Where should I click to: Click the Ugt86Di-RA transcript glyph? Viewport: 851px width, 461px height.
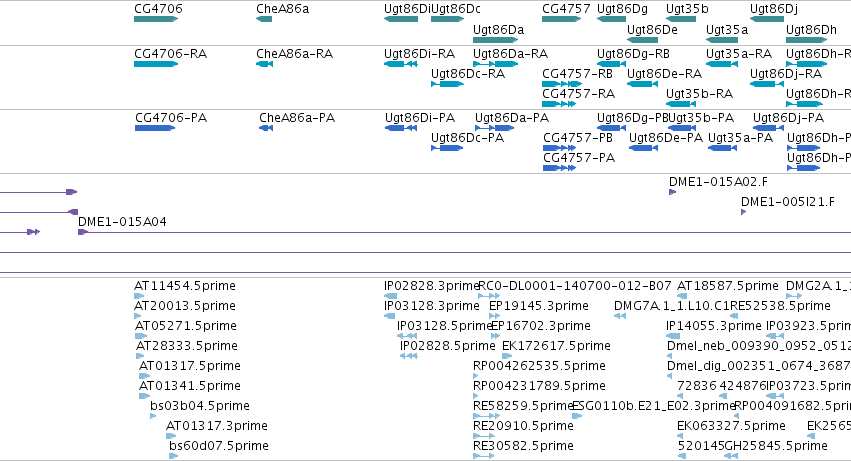(401, 64)
